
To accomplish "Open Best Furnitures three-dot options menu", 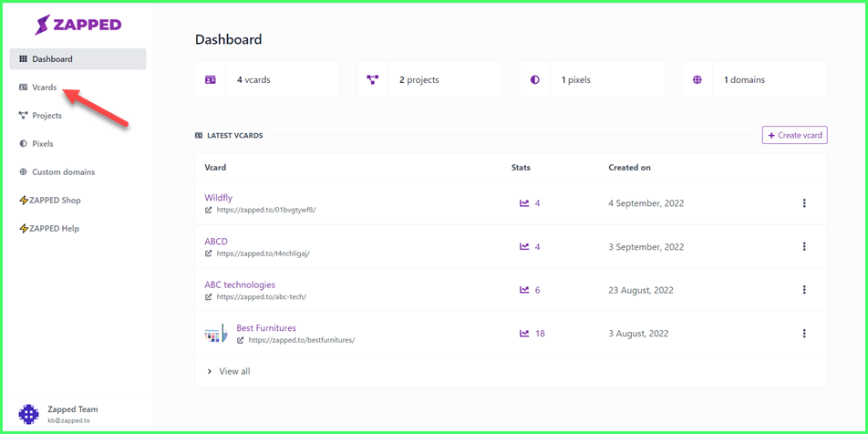I will (804, 334).
